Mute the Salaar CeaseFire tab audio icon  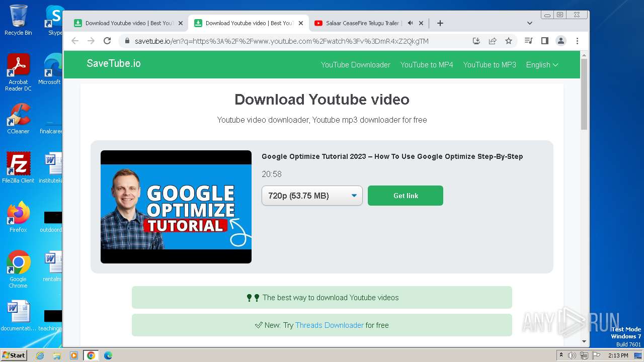tap(411, 23)
